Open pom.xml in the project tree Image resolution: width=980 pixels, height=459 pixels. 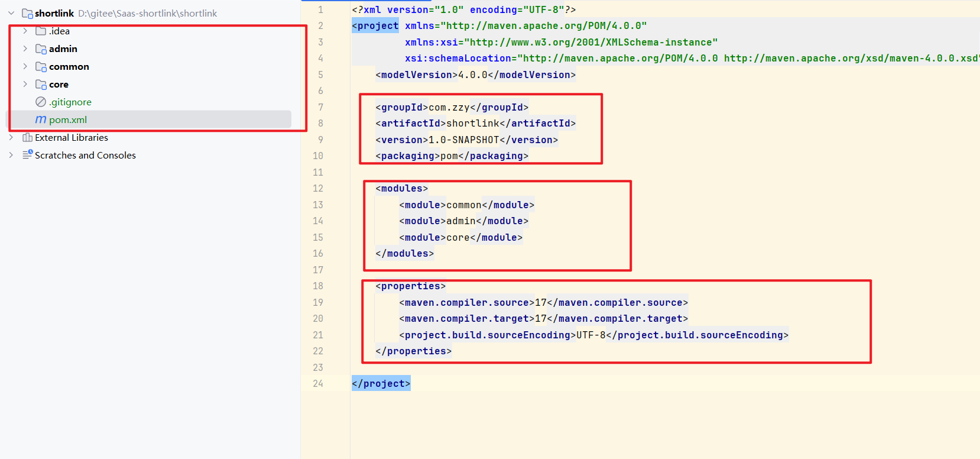click(x=68, y=119)
